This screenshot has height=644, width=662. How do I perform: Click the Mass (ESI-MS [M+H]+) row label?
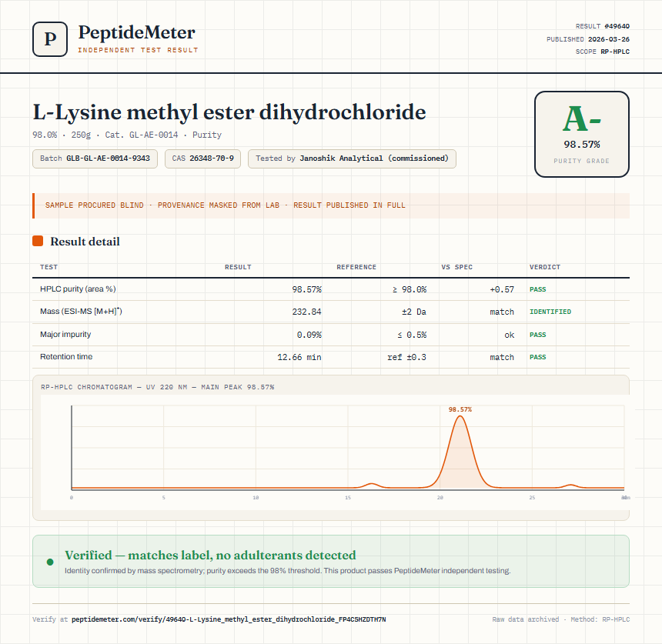(81, 312)
